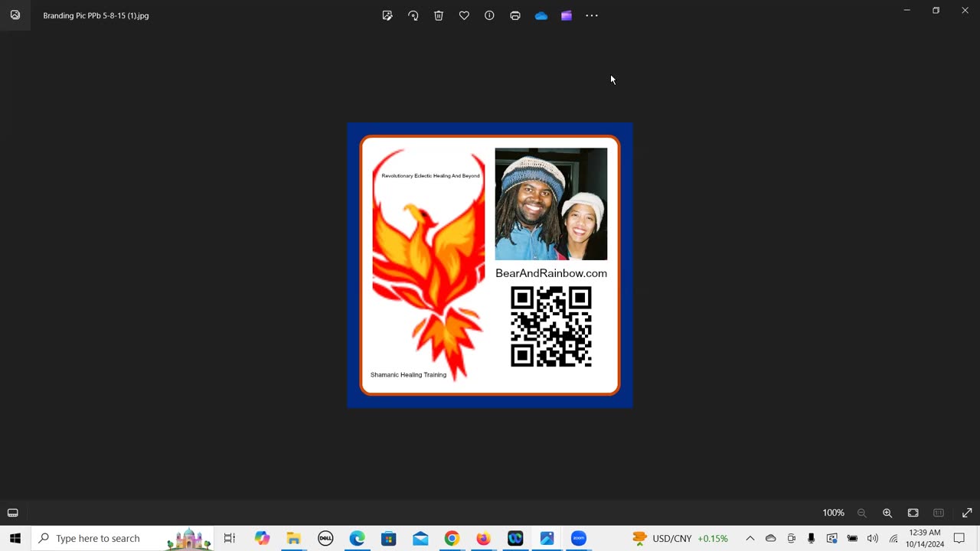Open the clock showing 12:39 AM 10/14/2024

925,538
